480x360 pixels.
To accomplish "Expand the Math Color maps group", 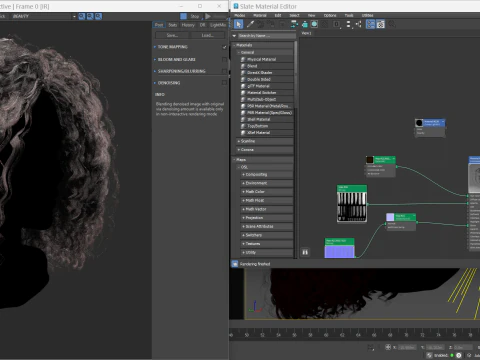I will click(x=243, y=192).
